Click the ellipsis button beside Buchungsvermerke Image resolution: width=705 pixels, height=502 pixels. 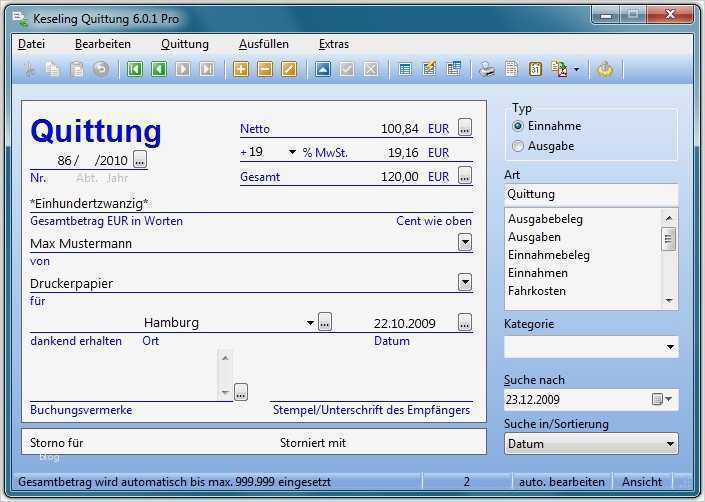[241, 392]
